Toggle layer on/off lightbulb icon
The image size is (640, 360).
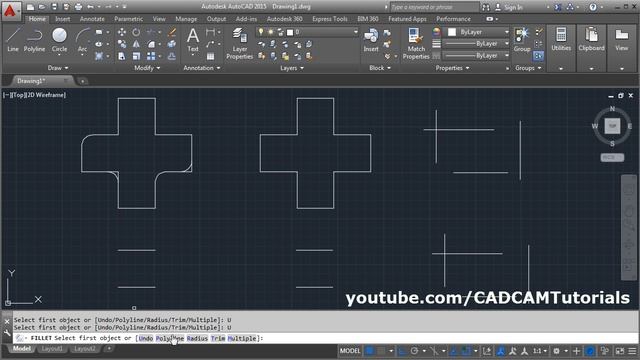point(260,32)
